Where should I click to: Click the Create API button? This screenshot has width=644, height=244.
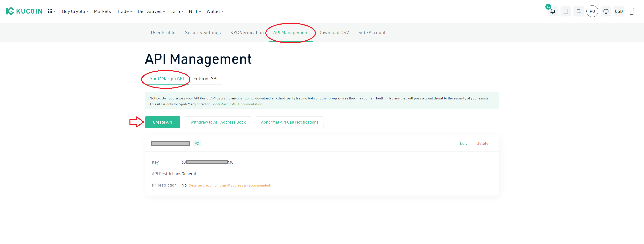pos(162,122)
